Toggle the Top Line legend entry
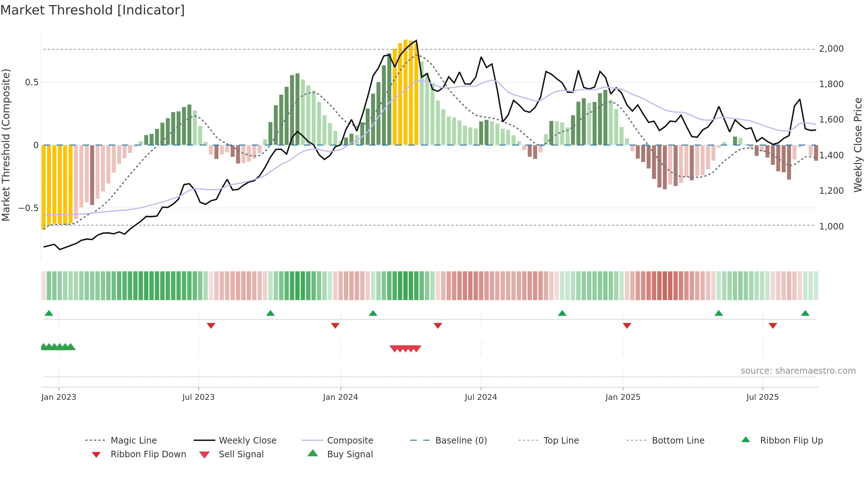This screenshot has height=488, width=868. tap(548, 440)
